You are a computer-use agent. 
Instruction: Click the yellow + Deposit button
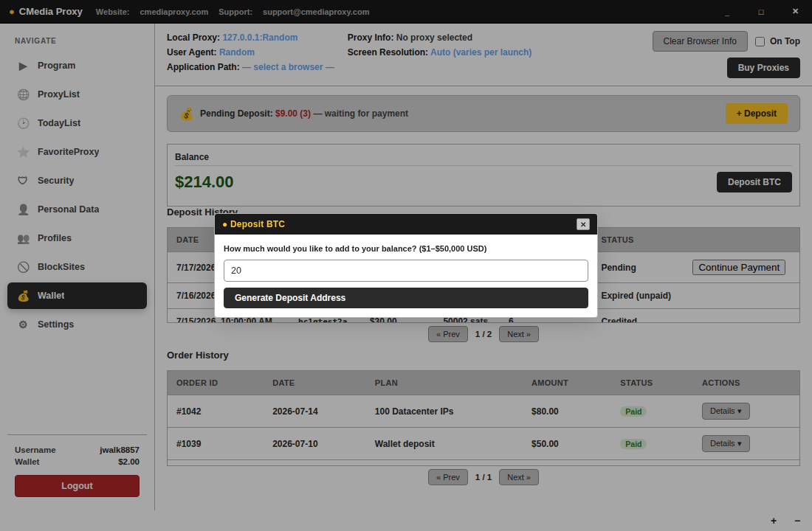coord(756,114)
